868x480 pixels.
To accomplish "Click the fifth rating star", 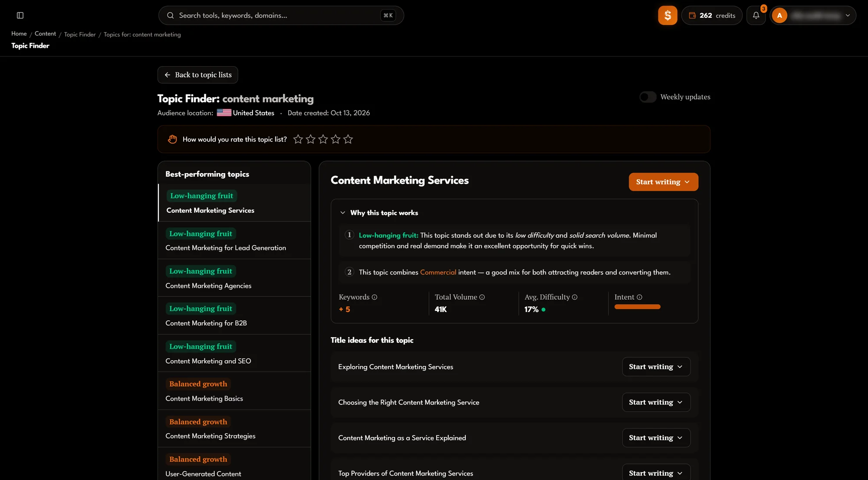I will pyautogui.click(x=348, y=139).
